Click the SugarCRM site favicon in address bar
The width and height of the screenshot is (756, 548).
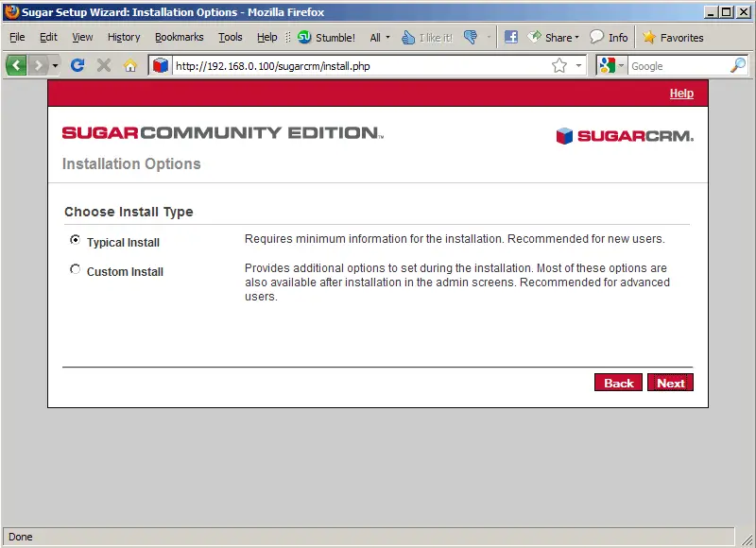point(161,65)
